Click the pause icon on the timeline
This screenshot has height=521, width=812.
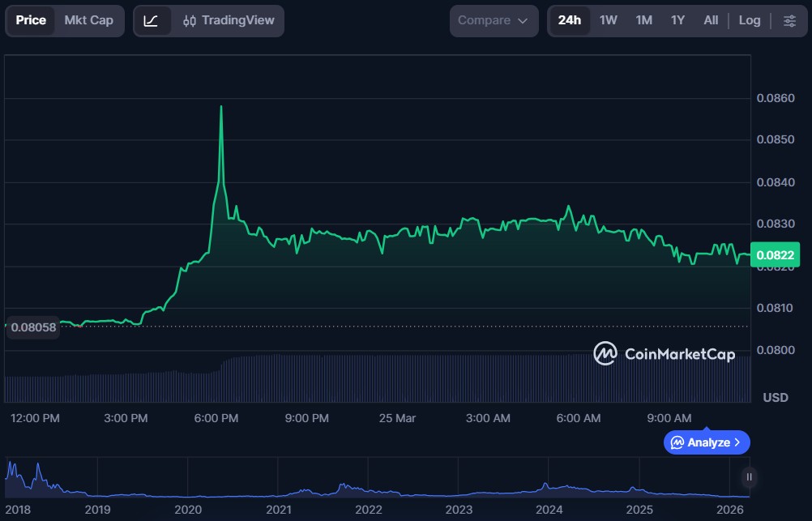click(x=749, y=477)
